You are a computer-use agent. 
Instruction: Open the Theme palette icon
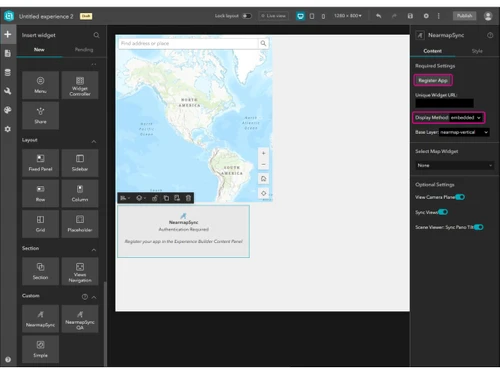8,110
